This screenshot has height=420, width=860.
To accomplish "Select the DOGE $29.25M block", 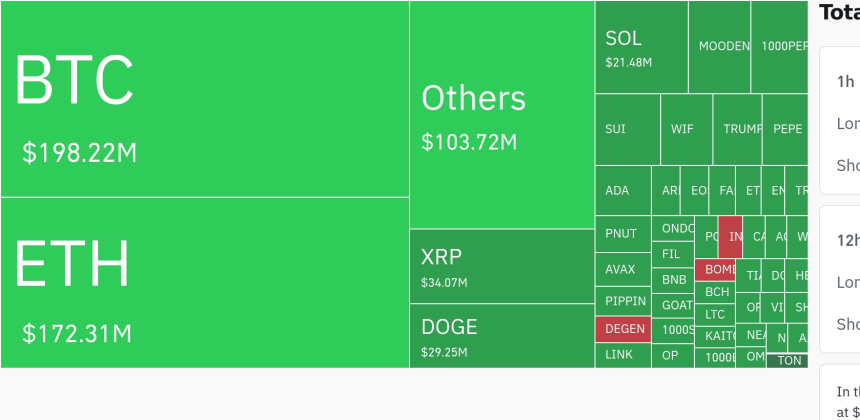I will [x=502, y=335].
